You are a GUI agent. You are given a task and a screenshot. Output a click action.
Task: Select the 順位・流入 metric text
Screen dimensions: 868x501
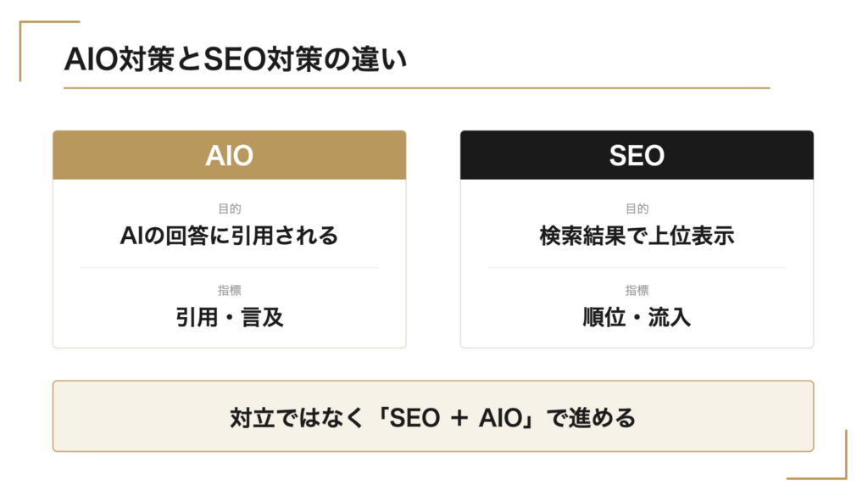coord(637,318)
